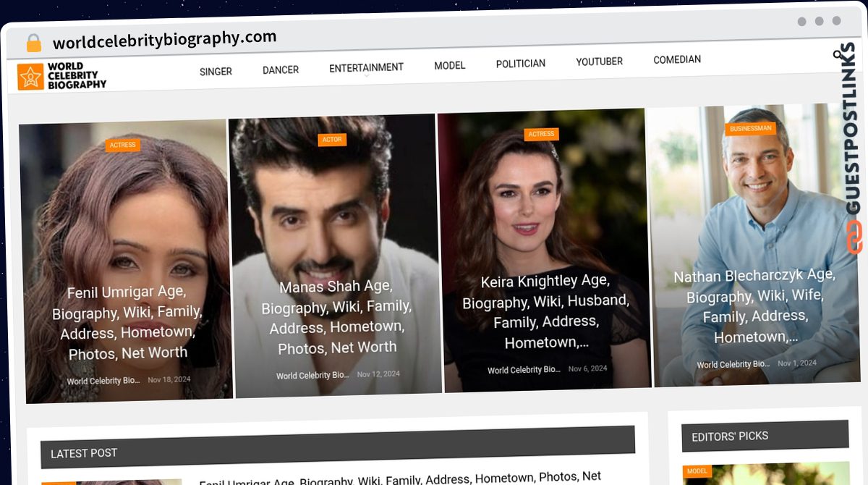Click the orange padlock icon

click(x=34, y=43)
